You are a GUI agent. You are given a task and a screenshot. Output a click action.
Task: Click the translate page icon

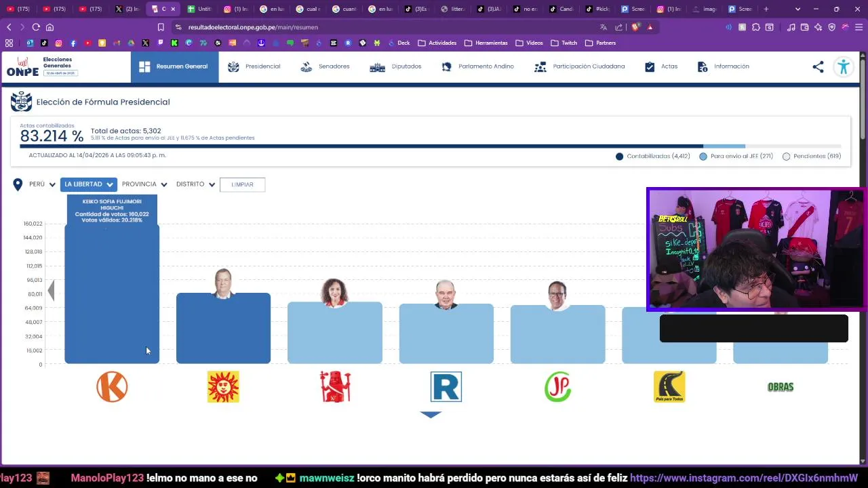[x=603, y=27]
